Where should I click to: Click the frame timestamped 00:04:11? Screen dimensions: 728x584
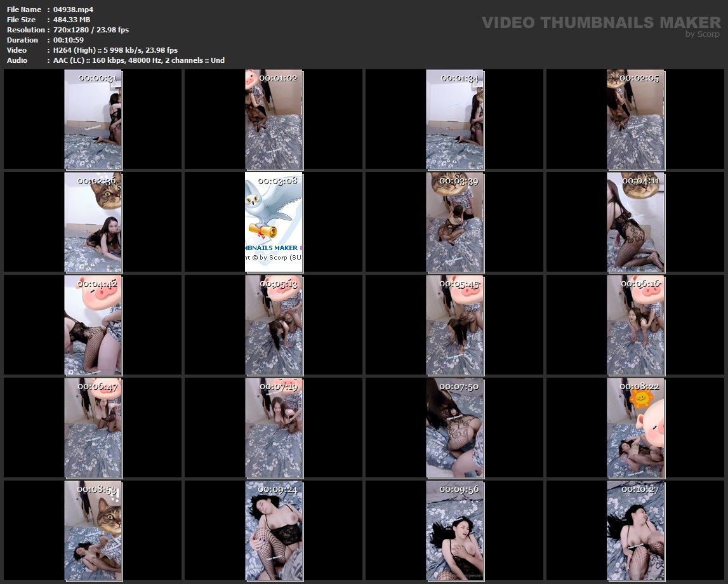coord(635,222)
